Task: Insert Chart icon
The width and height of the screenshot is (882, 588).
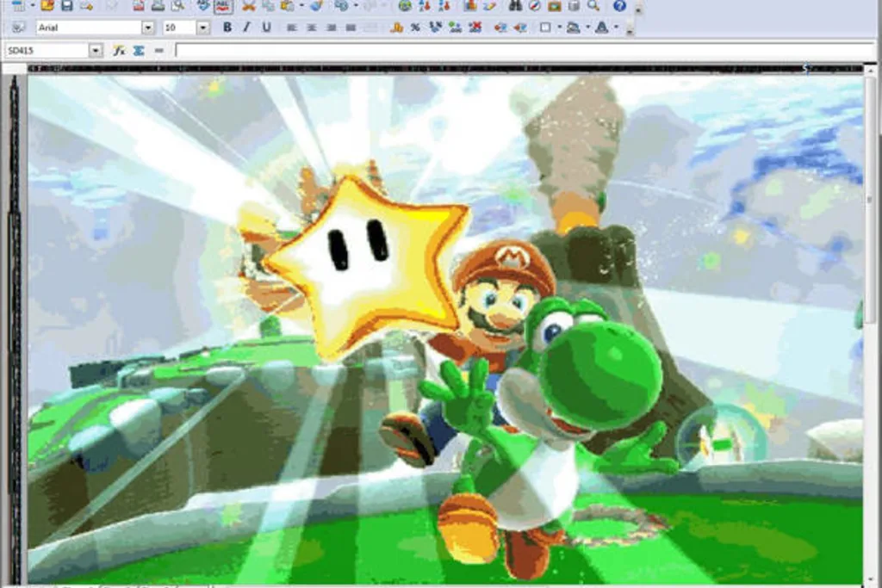Action: [470, 6]
